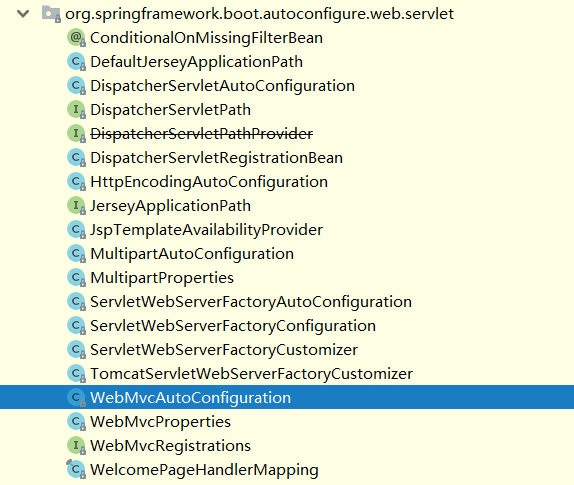Click class icon of TomcatServletWebServerFactoryCustomizer

tap(77, 373)
